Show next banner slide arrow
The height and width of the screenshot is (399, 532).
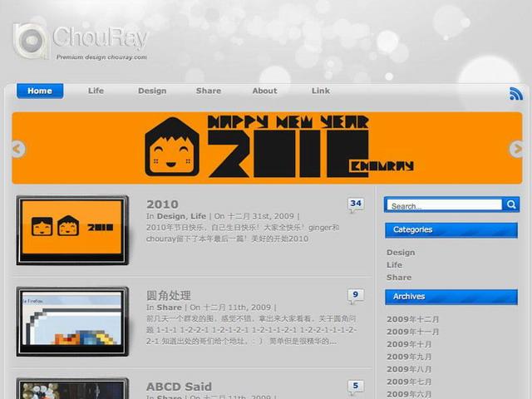pyautogui.click(x=517, y=149)
